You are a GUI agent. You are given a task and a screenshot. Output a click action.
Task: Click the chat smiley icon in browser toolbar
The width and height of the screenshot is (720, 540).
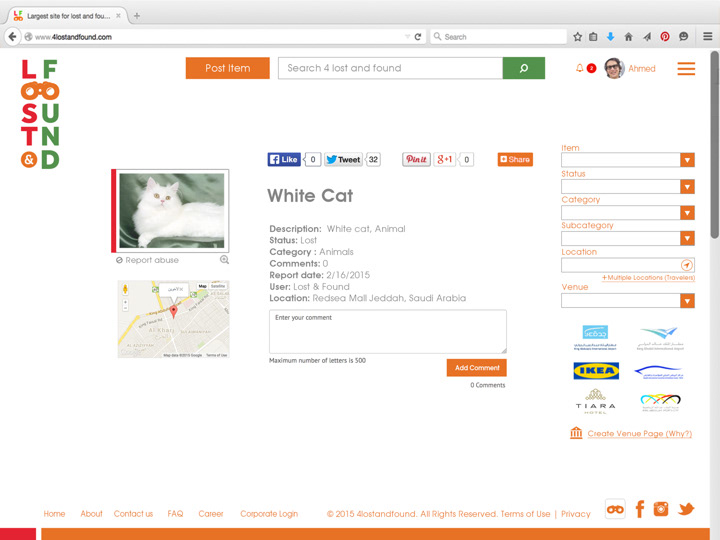point(683,37)
